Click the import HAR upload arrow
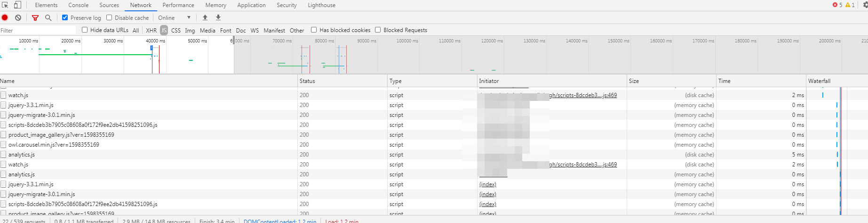 click(x=205, y=18)
